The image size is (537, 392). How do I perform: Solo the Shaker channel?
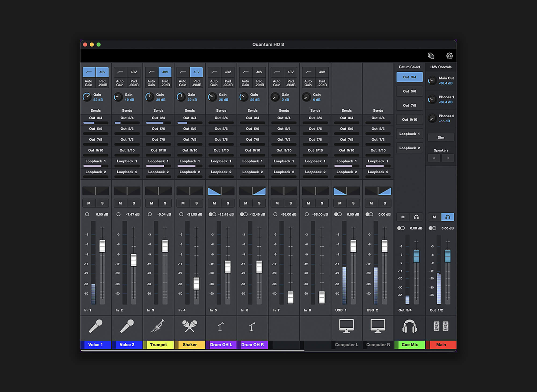click(x=197, y=203)
